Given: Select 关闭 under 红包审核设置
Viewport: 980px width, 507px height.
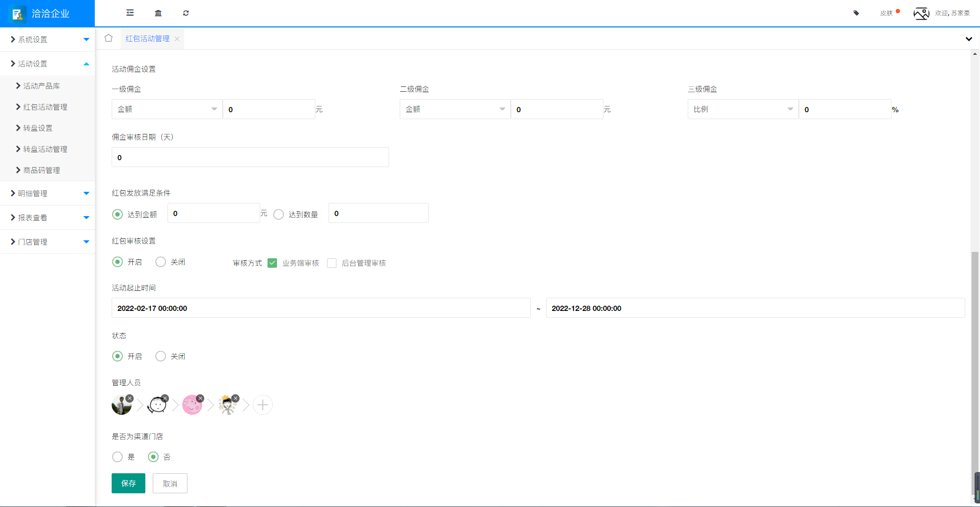Looking at the screenshot, I should (161, 261).
